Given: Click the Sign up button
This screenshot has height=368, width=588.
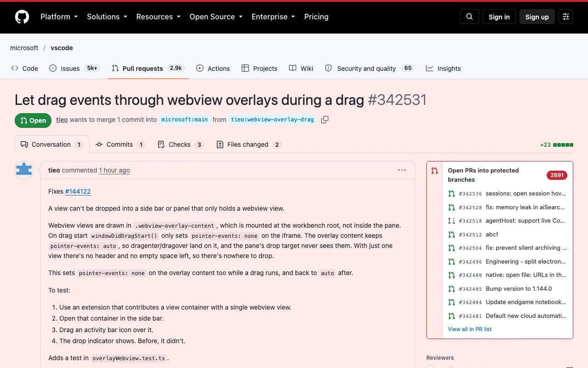Looking at the screenshot, I should [x=537, y=17].
